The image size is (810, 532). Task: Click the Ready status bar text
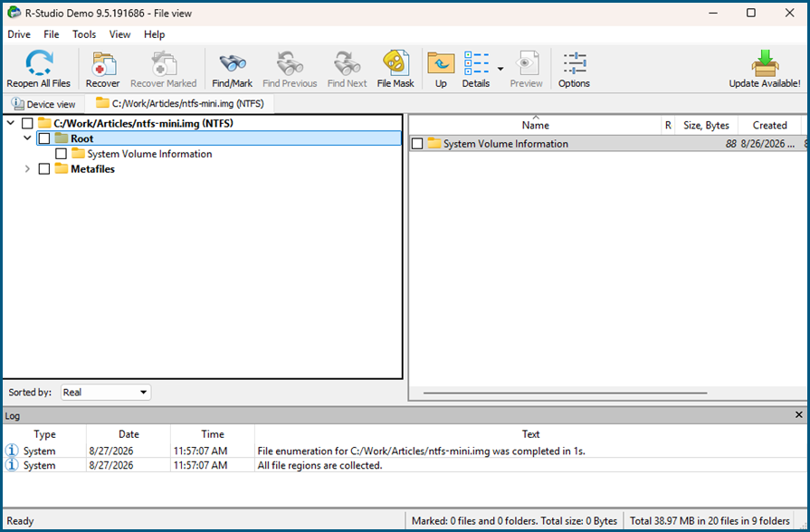(x=20, y=520)
